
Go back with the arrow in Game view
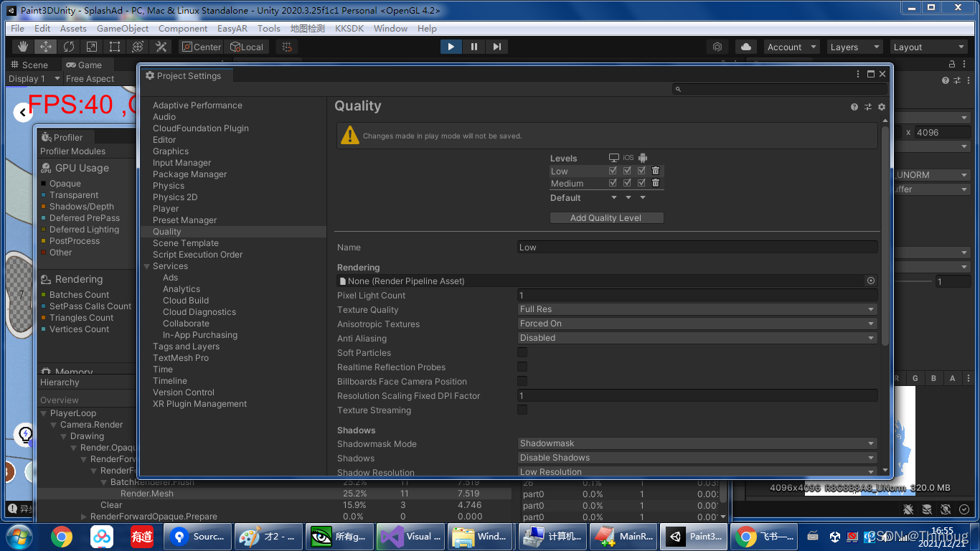pos(23,112)
